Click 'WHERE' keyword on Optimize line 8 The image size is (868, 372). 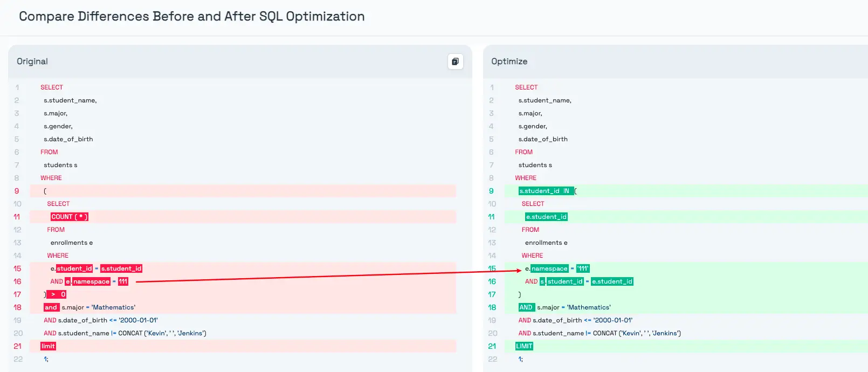(x=526, y=178)
